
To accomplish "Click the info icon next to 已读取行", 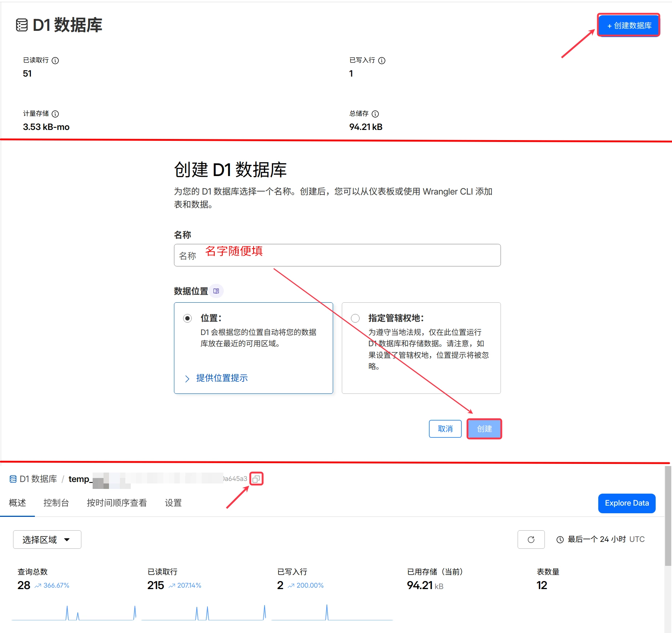I will click(55, 61).
